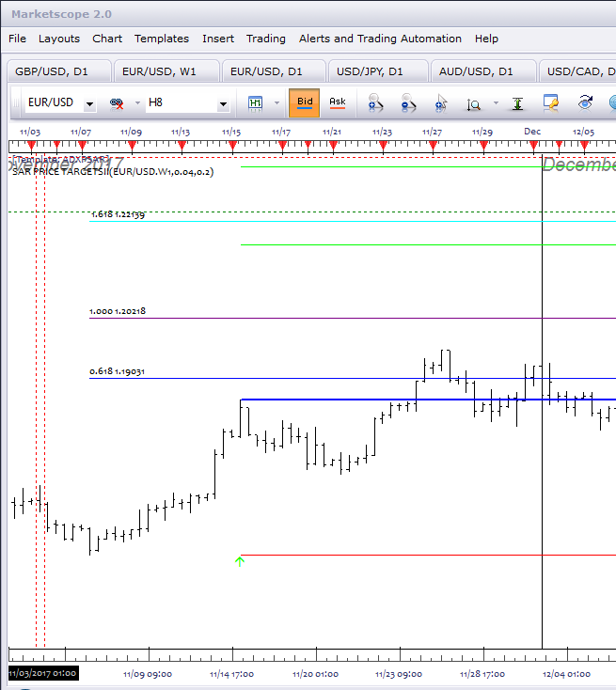This screenshot has height=690, width=616.
Task: Click the green vertical auto-fit icon
Action: (517, 103)
